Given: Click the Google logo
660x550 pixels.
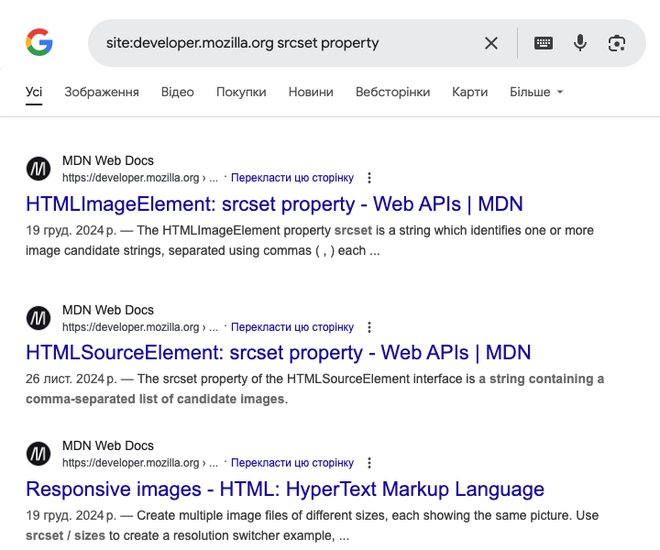Looking at the screenshot, I should 39,43.
